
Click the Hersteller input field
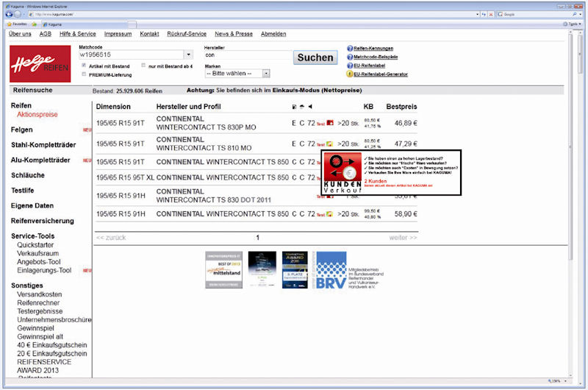(248, 55)
